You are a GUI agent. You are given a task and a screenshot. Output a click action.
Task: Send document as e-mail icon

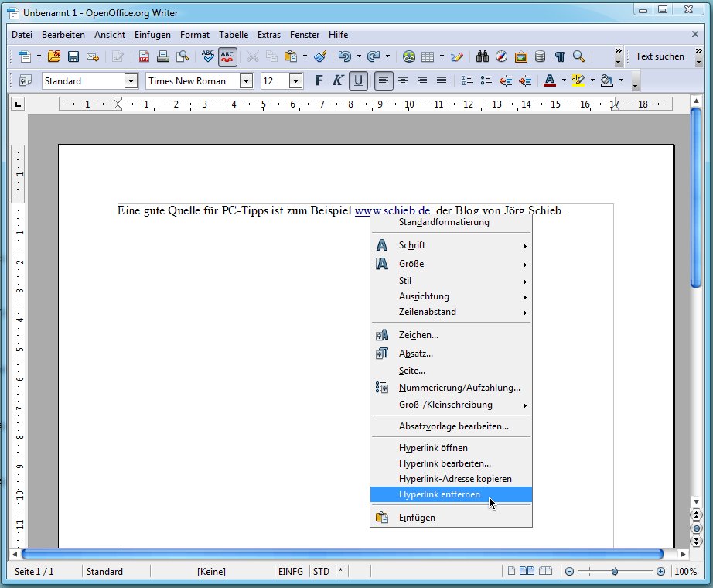point(93,56)
